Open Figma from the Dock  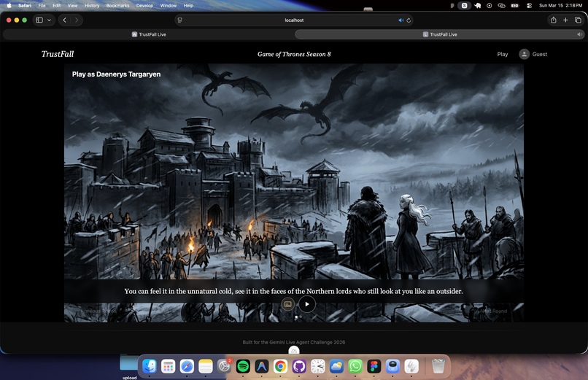[x=374, y=366]
